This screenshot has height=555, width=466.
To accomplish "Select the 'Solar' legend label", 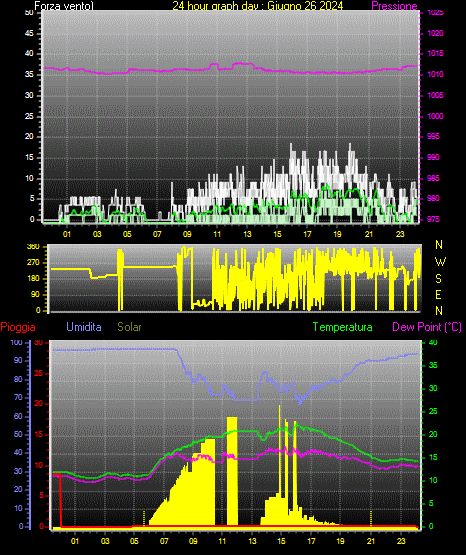I will (130, 326).
